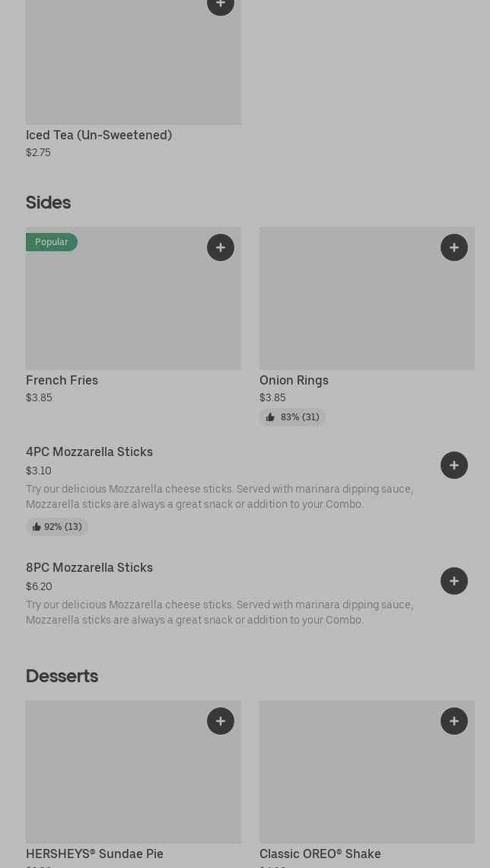Open the Onion Rings item title
Image resolution: width=490 pixels, height=868 pixels.
point(294,380)
